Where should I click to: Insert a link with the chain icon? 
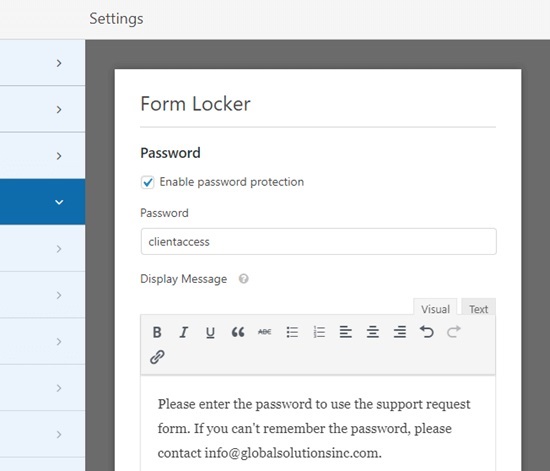coord(157,357)
